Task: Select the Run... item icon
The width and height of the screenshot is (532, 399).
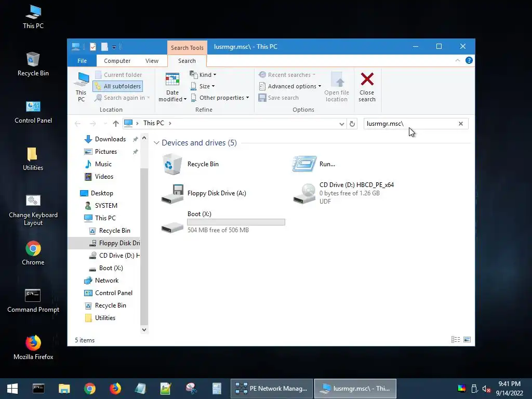Action: click(x=304, y=164)
